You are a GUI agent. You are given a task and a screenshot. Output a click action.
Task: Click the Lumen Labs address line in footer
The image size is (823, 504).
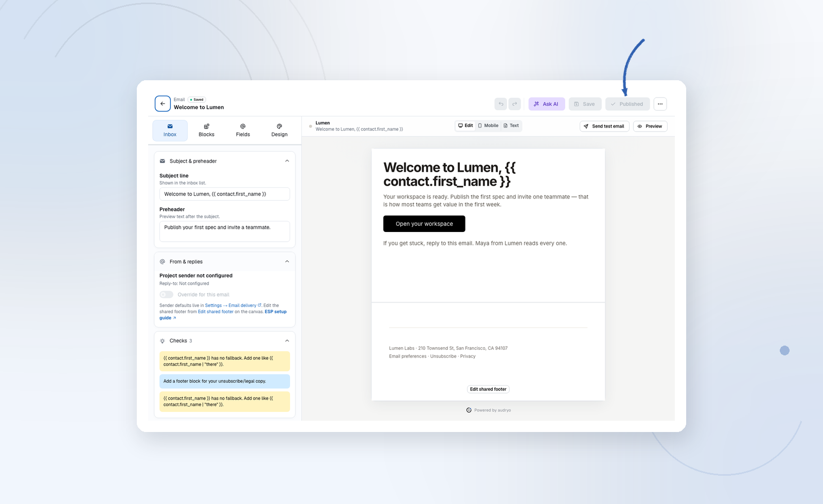tap(449, 348)
